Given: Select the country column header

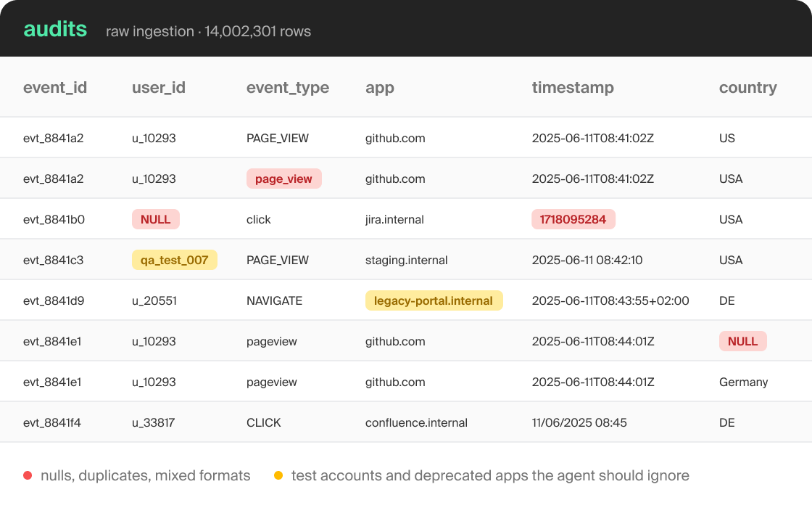Looking at the screenshot, I should (747, 88).
